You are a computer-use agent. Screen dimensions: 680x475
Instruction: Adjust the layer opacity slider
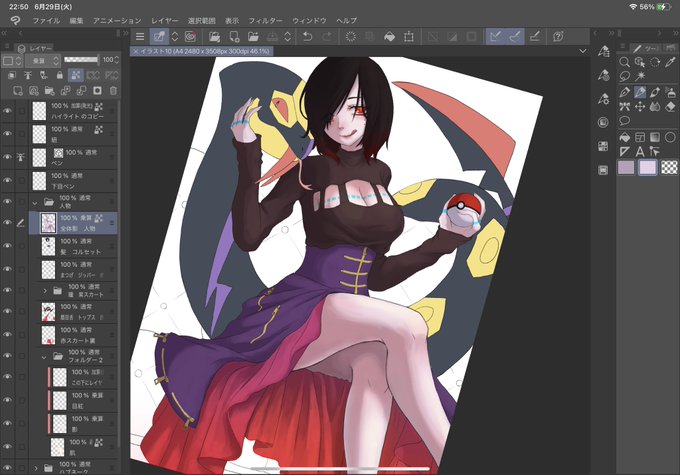81,59
